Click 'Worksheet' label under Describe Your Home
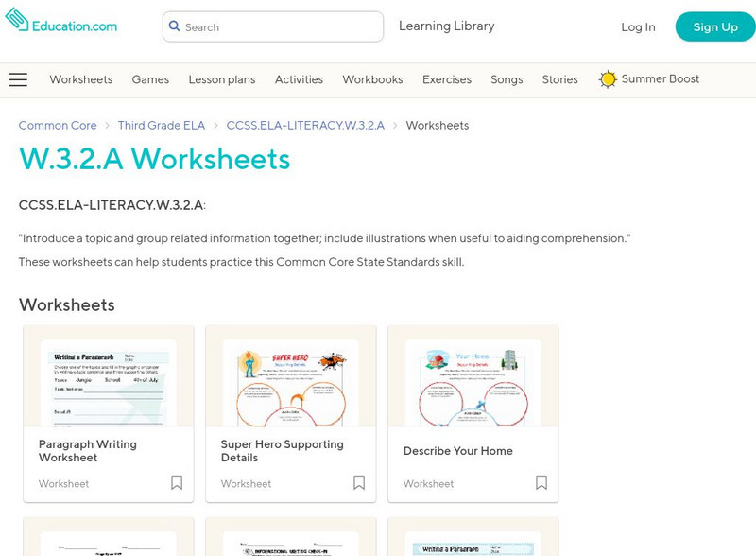Screen dimensions: 756x556 428,483
